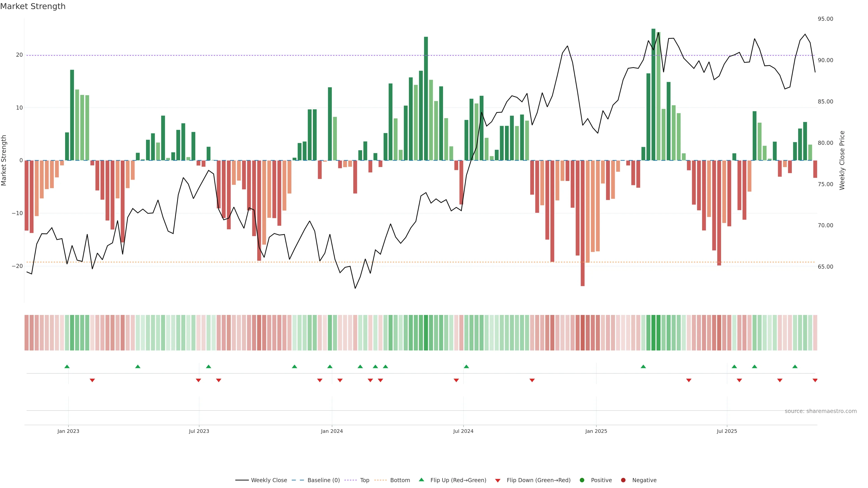Click the first green flip-up triangle near Jan 2023
868x488 pixels.
[x=67, y=366]
